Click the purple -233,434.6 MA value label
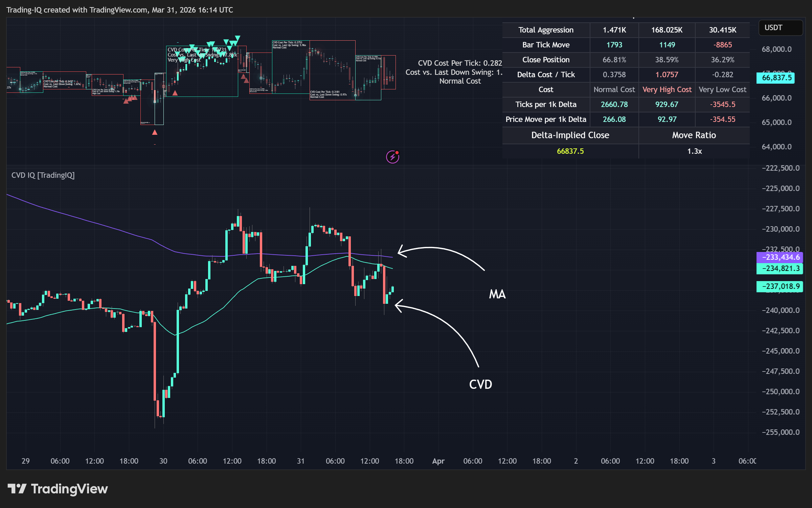The width and height of the screenshot is (812, 508). point(780,257)
